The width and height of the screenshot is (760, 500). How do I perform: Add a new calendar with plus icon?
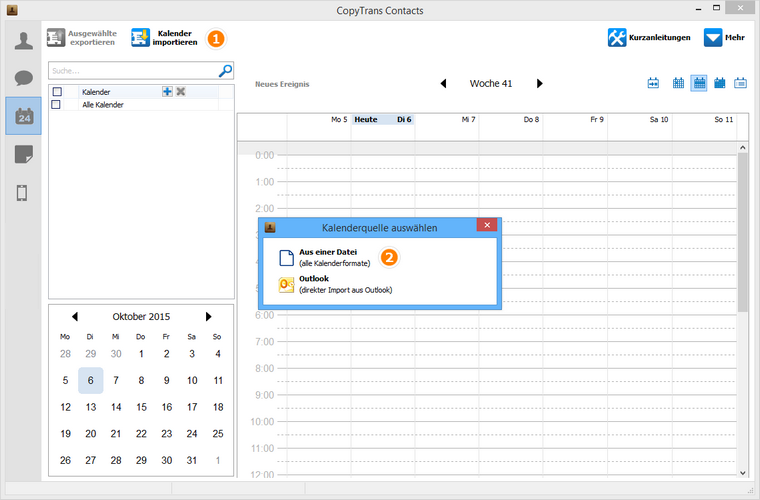click(167, 91)
